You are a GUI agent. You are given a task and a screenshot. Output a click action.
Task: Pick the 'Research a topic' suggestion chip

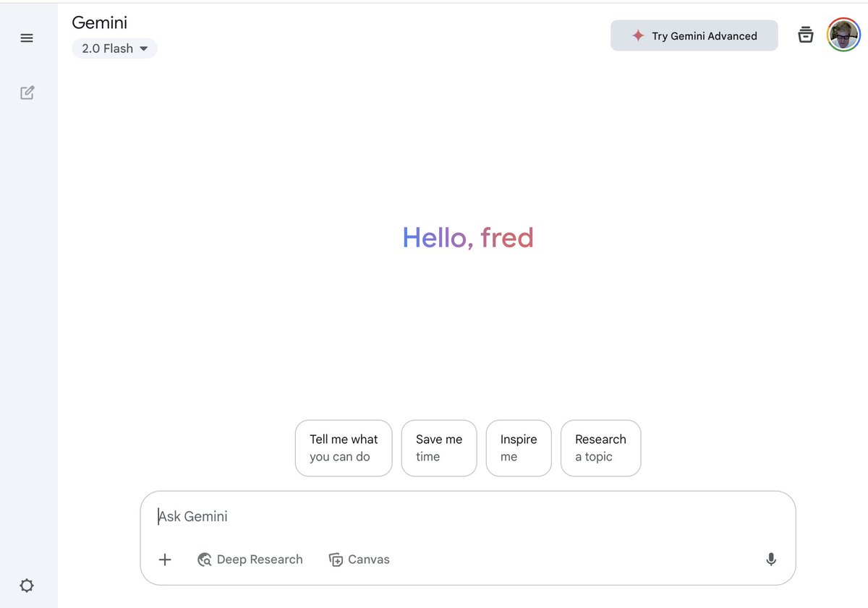[x=600, y=448]
